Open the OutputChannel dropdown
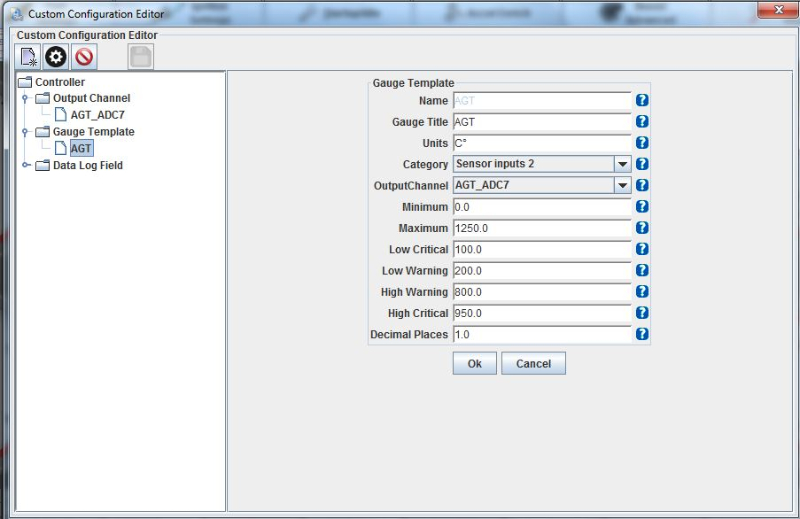Image resolution: width=800 pixels, height=519 pixels. click(x=622, y=185)
